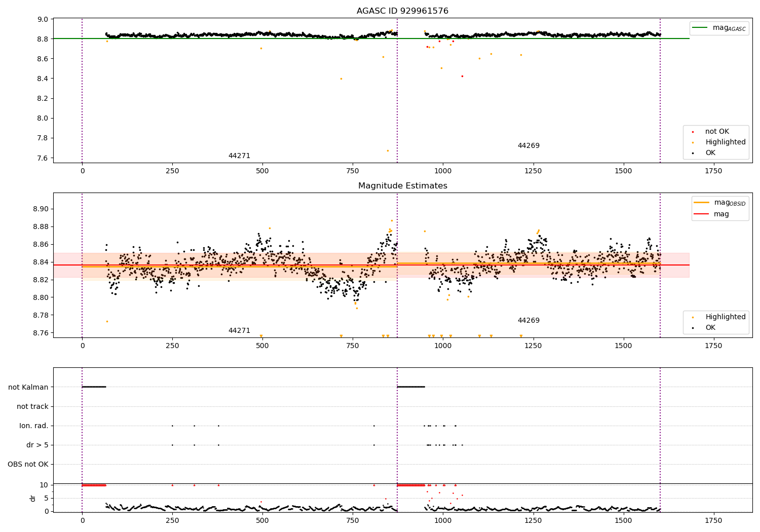
Task: Click the orange line swatch beside mag OBSID
Action: [x=701, y=202]
